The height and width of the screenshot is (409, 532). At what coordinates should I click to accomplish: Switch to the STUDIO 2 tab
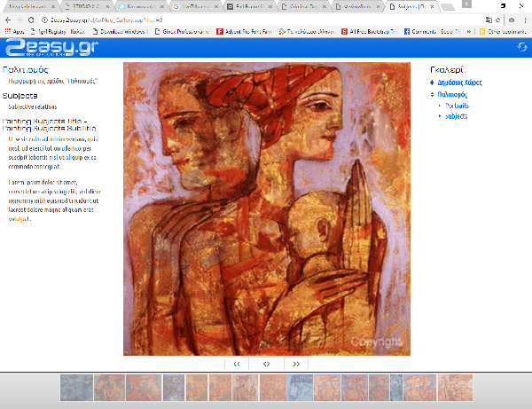pos(87,6)
